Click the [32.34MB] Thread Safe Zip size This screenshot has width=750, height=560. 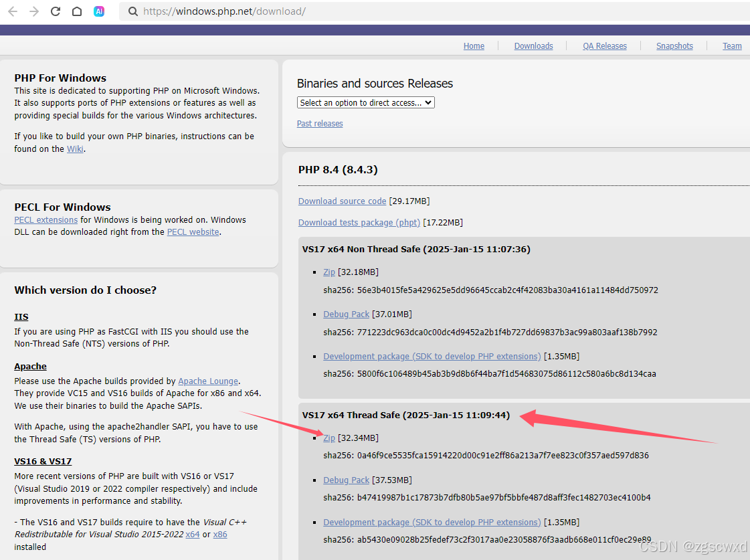(358, 438)
